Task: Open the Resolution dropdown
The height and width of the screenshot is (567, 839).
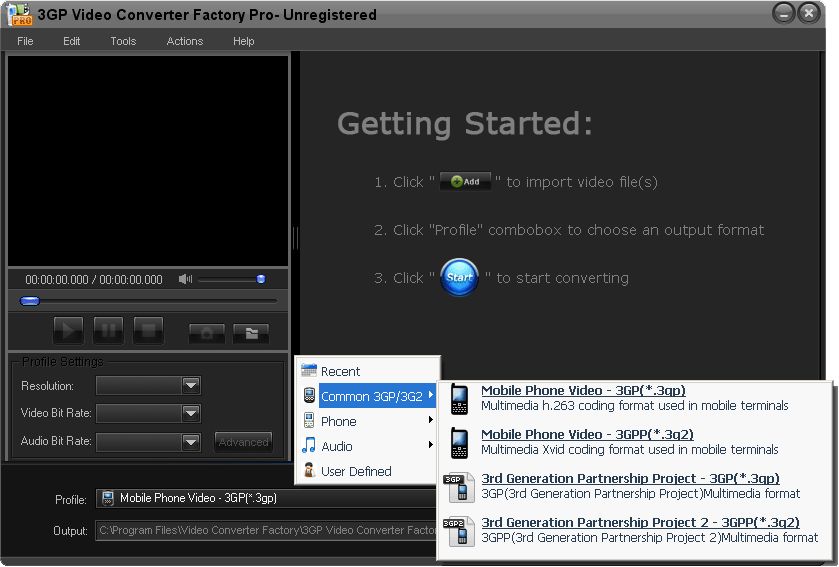Action: [190, 385]
